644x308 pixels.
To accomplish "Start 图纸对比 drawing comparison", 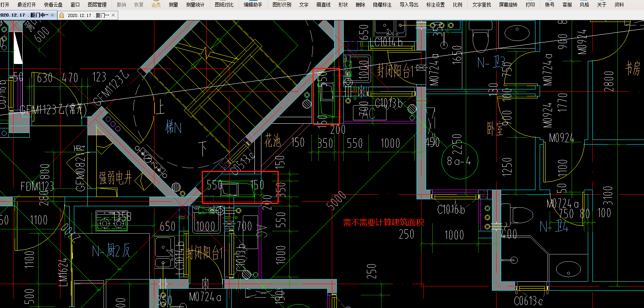I will (224, 5).
